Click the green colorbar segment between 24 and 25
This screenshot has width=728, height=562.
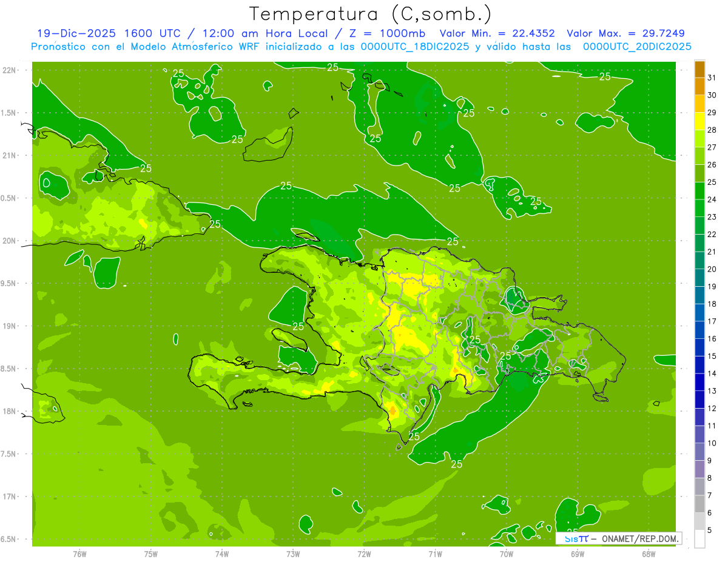pyautogui.click(x=699, y=191)
